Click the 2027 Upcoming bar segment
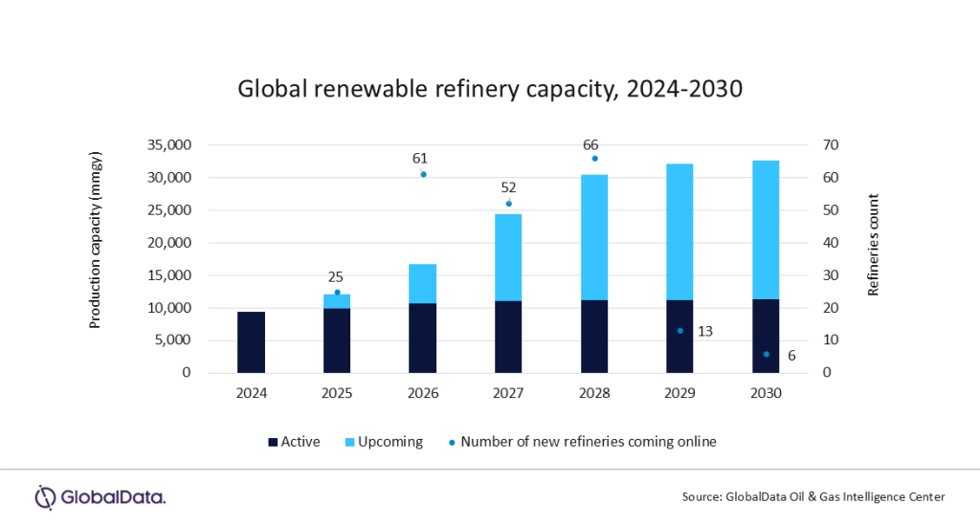The image size is (980, 525). point(508,256)
